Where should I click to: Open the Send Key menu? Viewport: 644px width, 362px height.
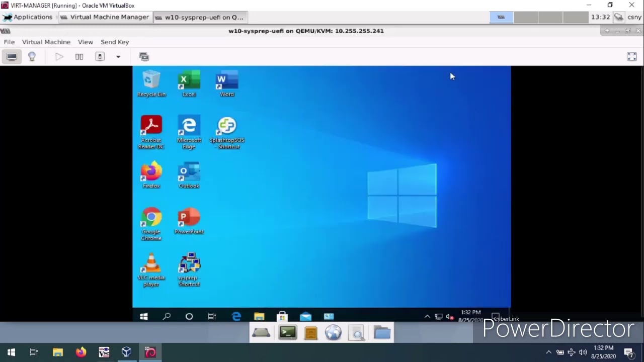pyautogui.click(x=115, y=42)
